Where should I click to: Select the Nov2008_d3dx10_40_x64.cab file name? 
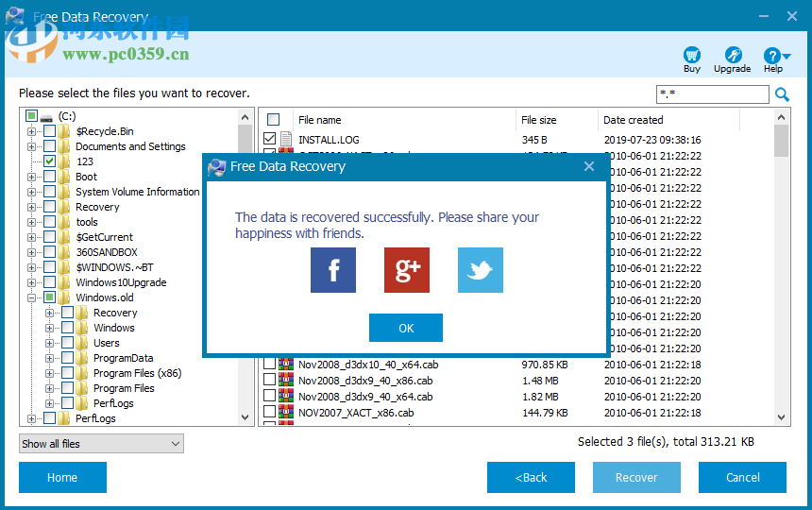tap(368, 365)
